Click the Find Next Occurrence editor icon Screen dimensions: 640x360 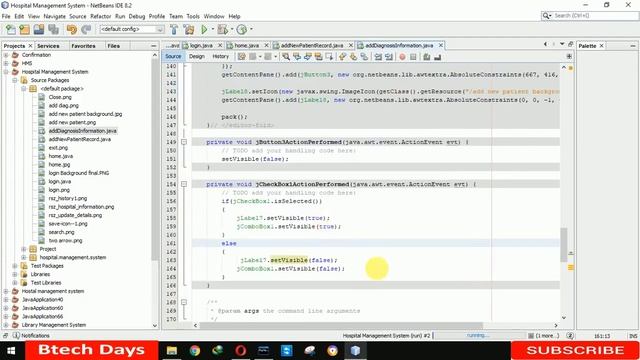point(307,57)
